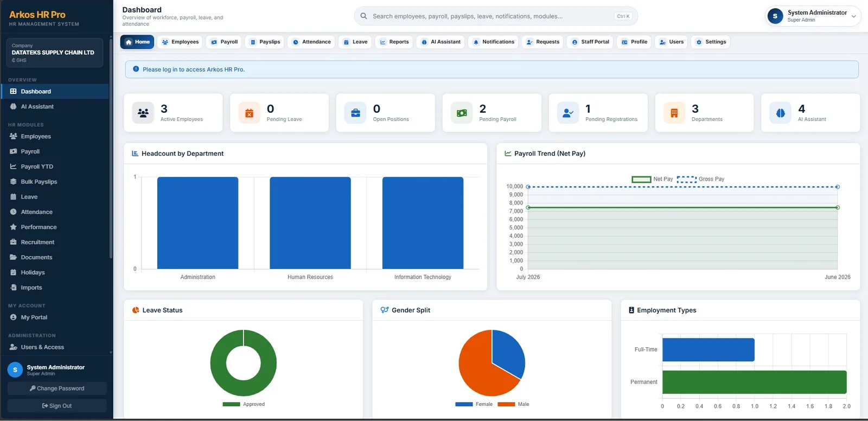Click the sidebar vertical scrollbar
The height and width of the screenshot is (421, 868).
(x=111, y=149)
